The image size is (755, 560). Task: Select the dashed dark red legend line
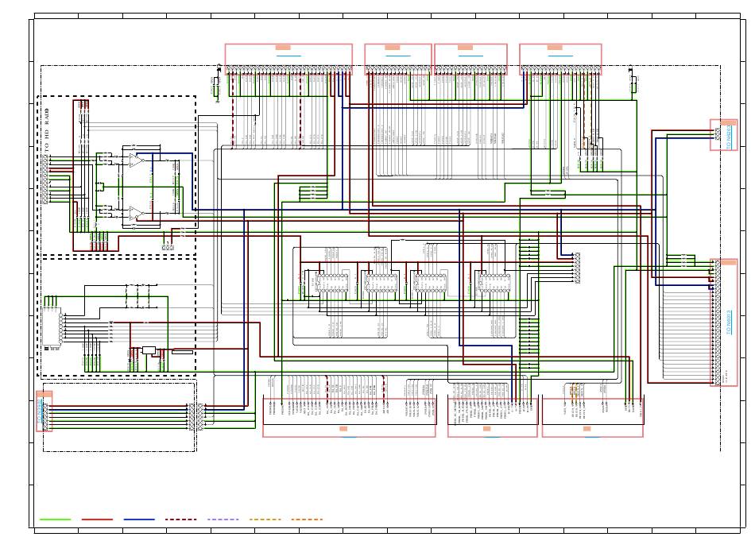coord(181,519)
